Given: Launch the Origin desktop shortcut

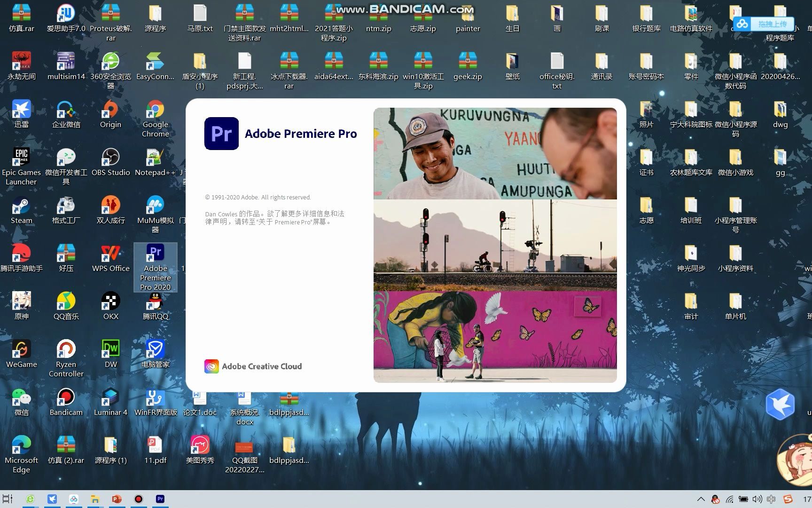Looking at the screenshot, I should (111, 114).
